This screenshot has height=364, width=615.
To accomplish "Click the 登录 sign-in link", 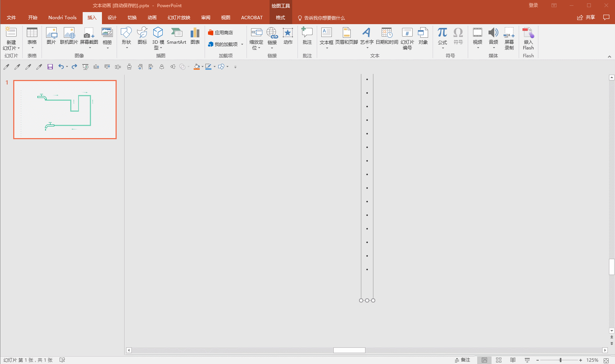I will coord(533,5).
